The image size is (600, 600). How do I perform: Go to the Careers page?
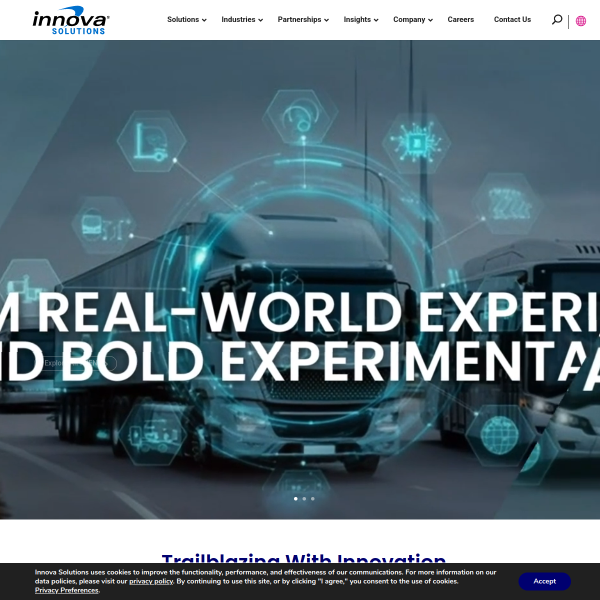coord(461,20)
